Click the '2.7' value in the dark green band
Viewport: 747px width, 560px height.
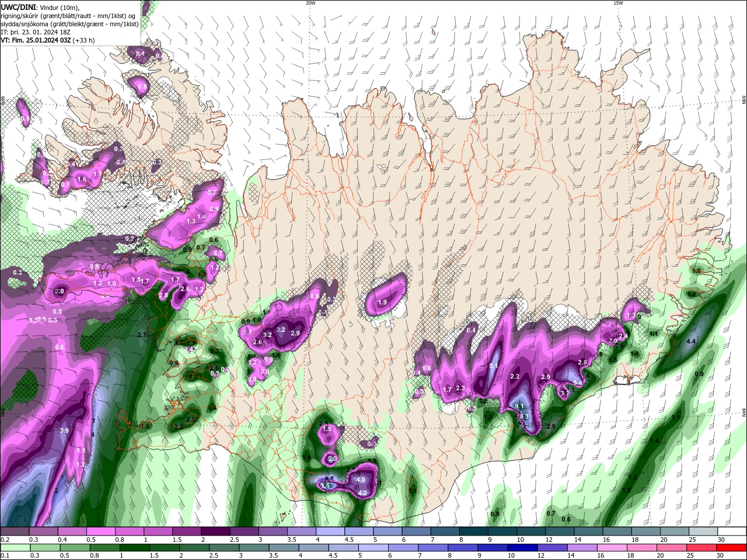tap(141, 335)
